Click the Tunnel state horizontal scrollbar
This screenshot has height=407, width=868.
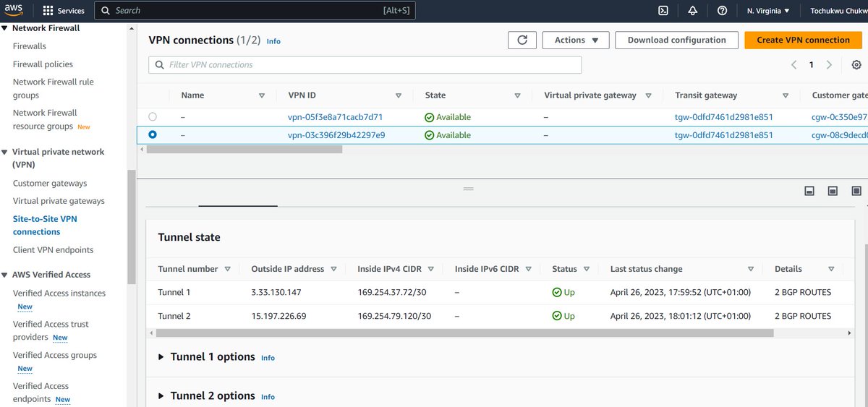click(x=464, y=333)
